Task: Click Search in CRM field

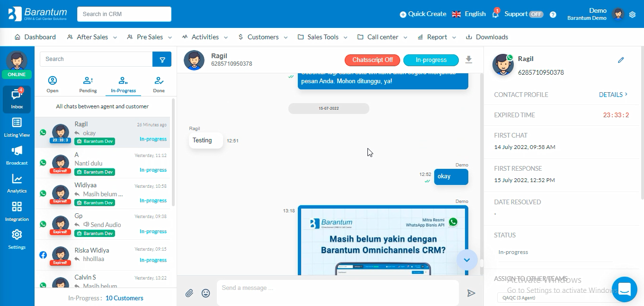Action: click(x=124, y=14)
